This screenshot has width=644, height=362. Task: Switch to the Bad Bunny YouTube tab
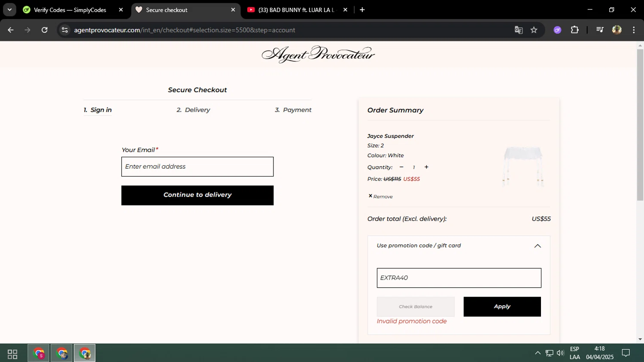click(296, 10)
